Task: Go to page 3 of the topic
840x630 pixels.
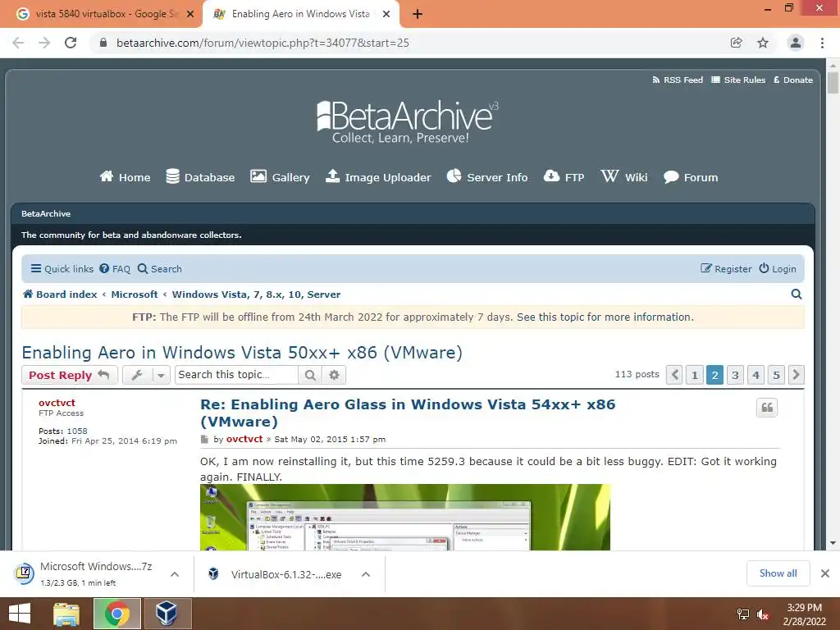Action: (x=736, y=375)
